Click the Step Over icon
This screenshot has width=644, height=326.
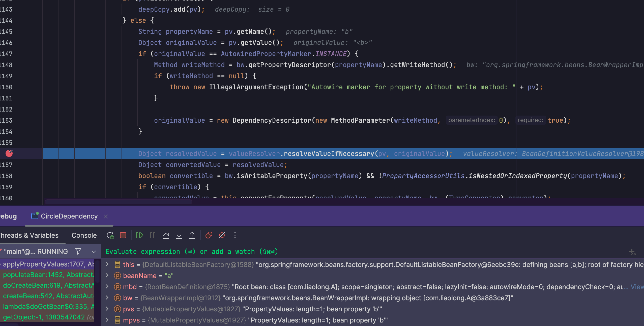click(x=166, y=235)
